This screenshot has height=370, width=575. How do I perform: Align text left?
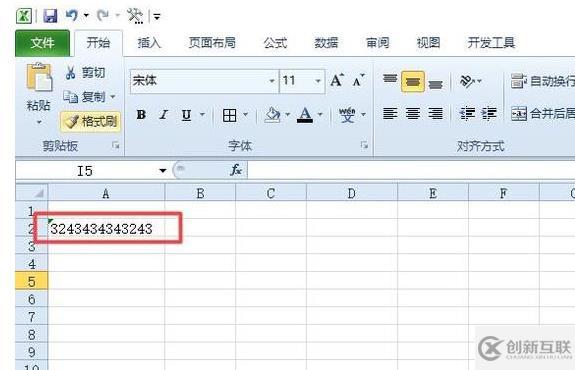(390, 113)
